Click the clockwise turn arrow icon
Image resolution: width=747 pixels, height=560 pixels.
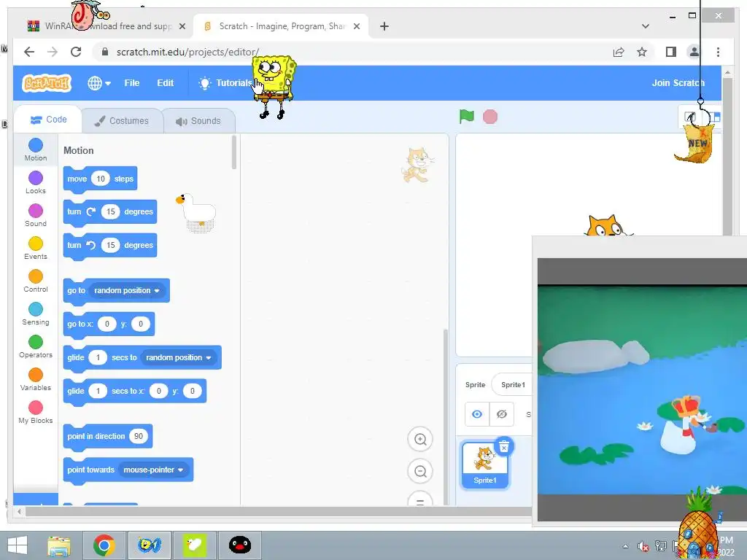[91, 211]
